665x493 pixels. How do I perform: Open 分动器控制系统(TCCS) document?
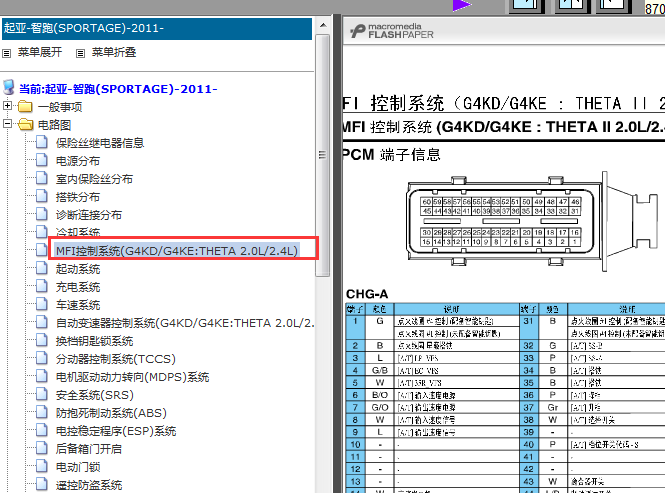pos(116,359)
